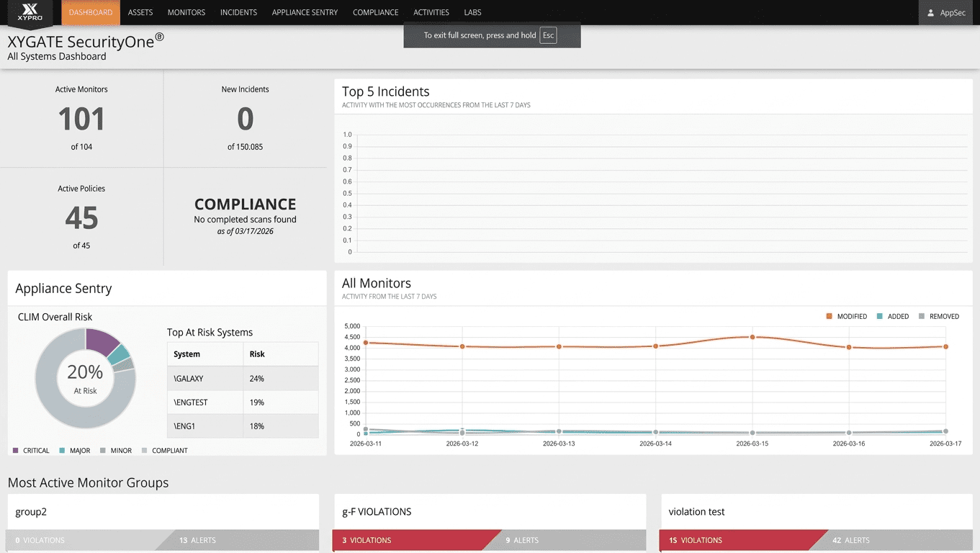This screenshot has width=980, height=553.
Task: Open the g-F VIOLATIONS 9 ALERTS section
Action: point(562,540)
